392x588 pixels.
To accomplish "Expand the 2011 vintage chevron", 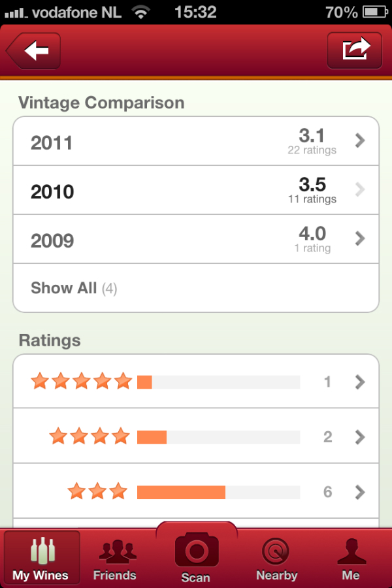I will (x=360, y=140).
